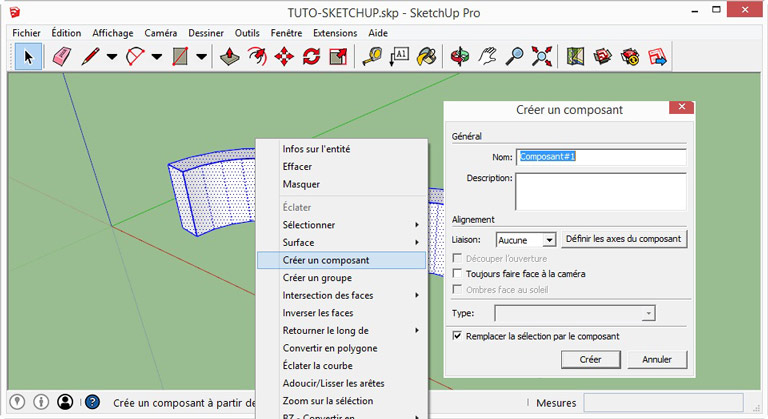Select the Arc tool
Viewport: 768px width, 419px height.
click(135, 56)
